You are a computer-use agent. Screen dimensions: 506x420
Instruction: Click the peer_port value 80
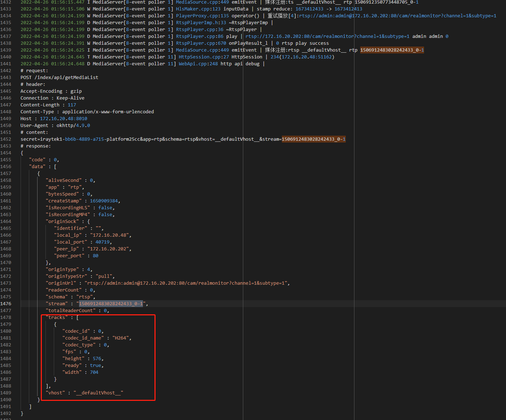[96, 256]
